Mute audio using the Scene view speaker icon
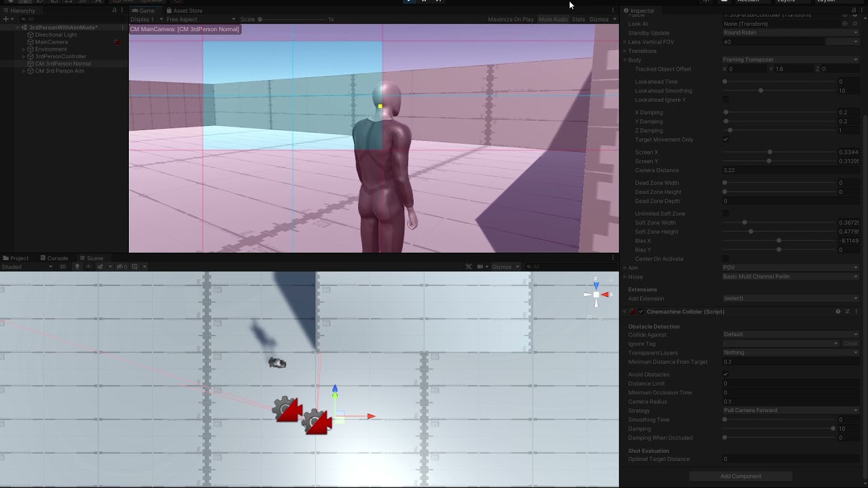 click(x=89, y=266)
